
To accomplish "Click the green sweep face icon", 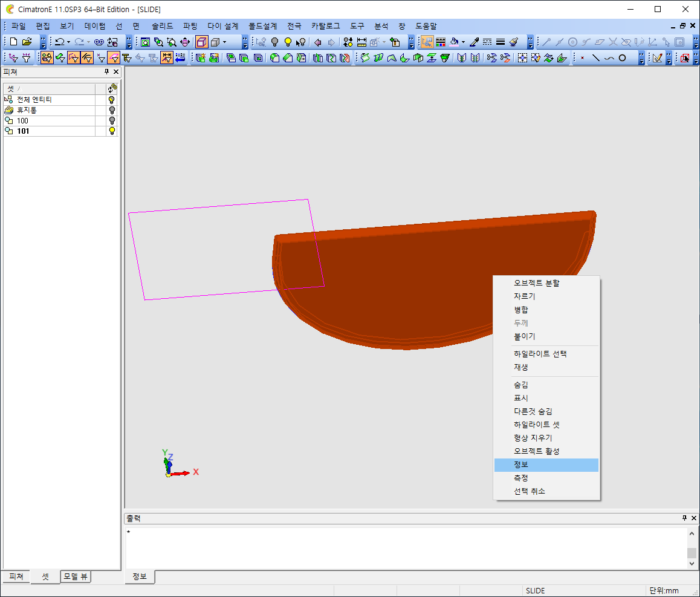I will (365, 57).
